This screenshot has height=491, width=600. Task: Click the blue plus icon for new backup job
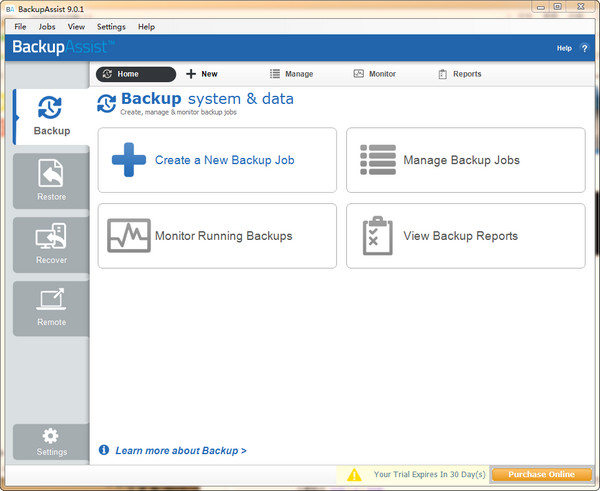coord(129,160)
